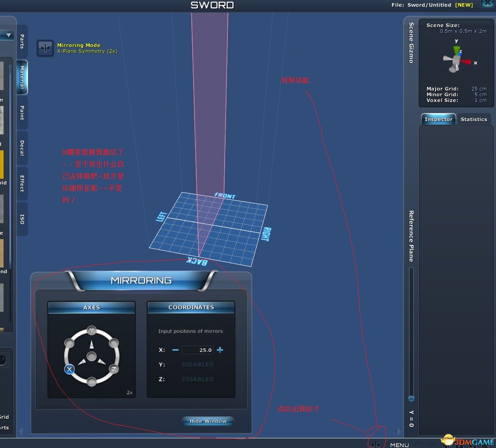
Task: Select the Inspector tab
Action: [438, 119]
